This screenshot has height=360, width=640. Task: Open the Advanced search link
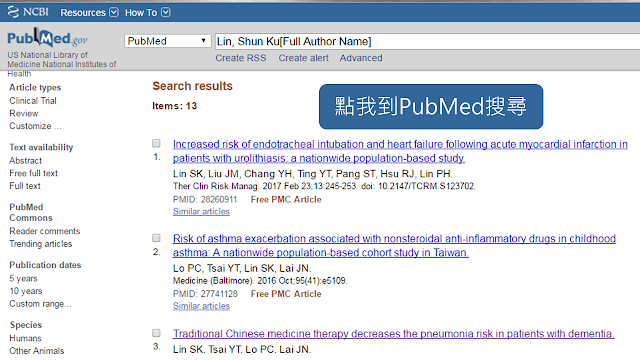point(361,58)
